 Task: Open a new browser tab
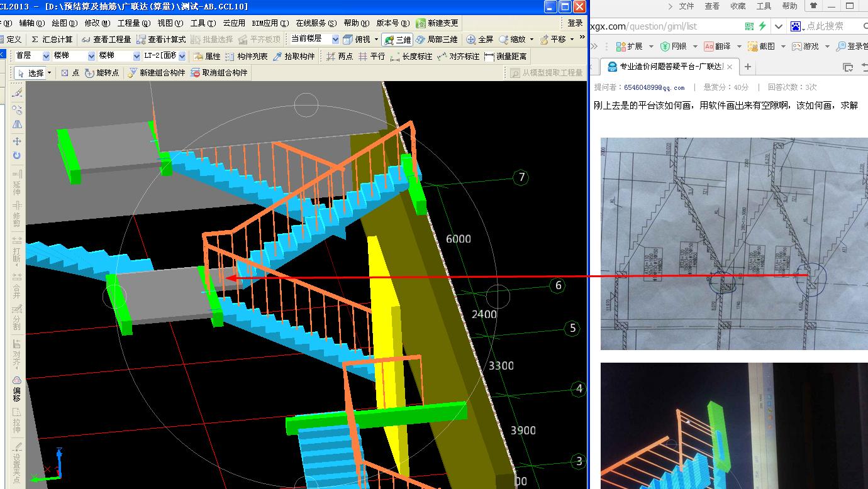(748, 66)
